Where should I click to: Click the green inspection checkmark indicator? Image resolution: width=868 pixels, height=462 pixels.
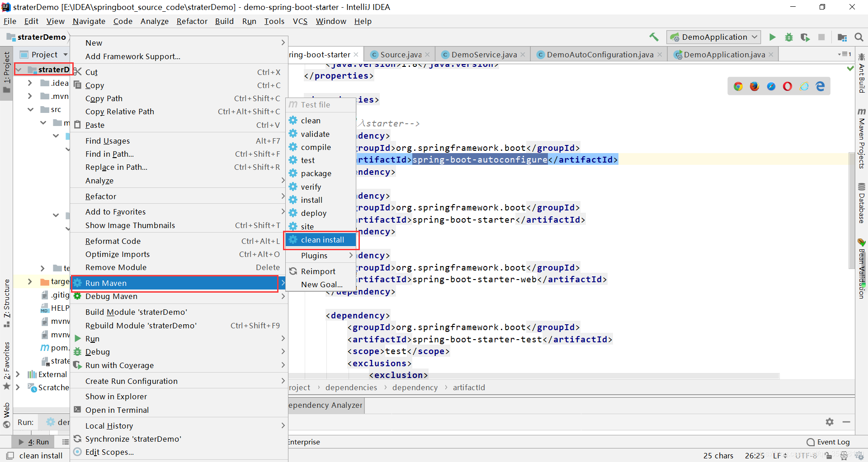(850, 68)
